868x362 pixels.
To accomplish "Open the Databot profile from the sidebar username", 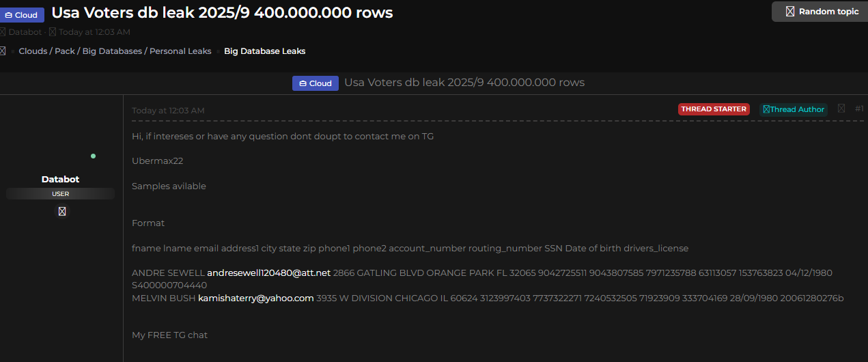I will 60,180.
